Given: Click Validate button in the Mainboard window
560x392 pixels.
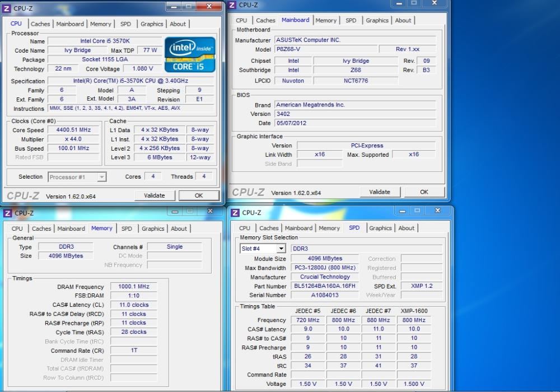Looking at the screenshot, I should (380, 192).
